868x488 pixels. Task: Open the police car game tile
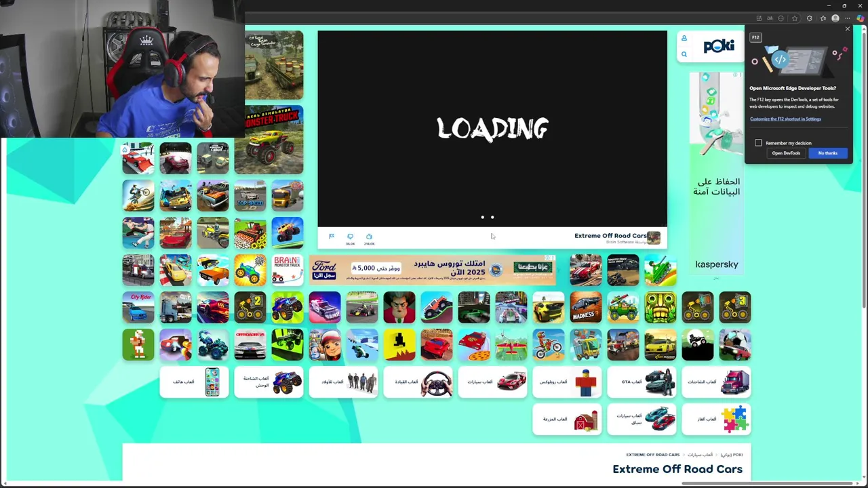325,307
